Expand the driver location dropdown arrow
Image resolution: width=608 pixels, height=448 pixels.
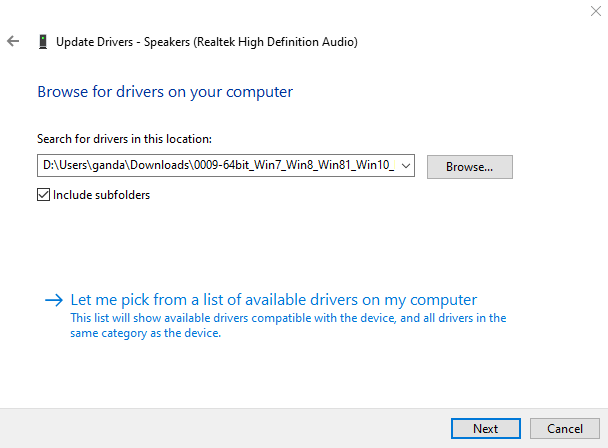pyautogui.click(x=405, y=167)
